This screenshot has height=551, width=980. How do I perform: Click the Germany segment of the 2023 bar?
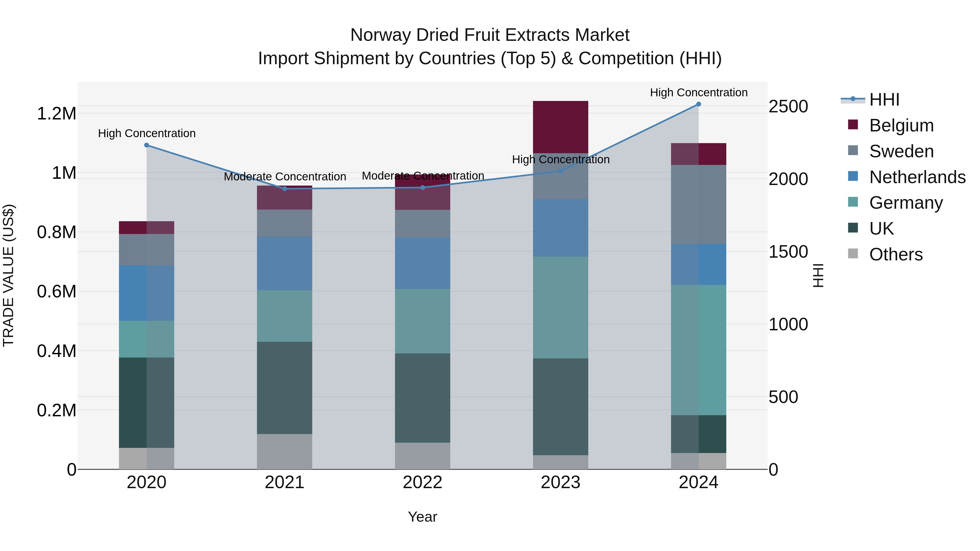pyautogui.click(x=561, y=308)
